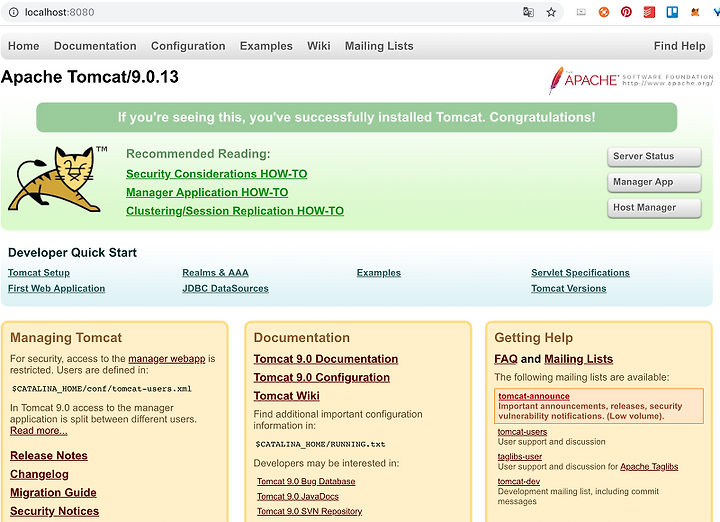Open the Trello extension icon
The height and width of the screenshot is (522, 720).
click(672, 12)
